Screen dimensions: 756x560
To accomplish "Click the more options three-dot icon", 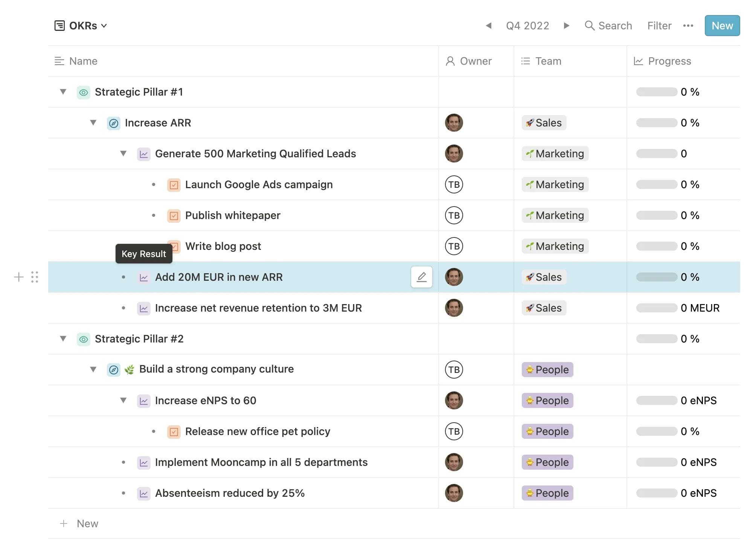I will pos(688,26).
